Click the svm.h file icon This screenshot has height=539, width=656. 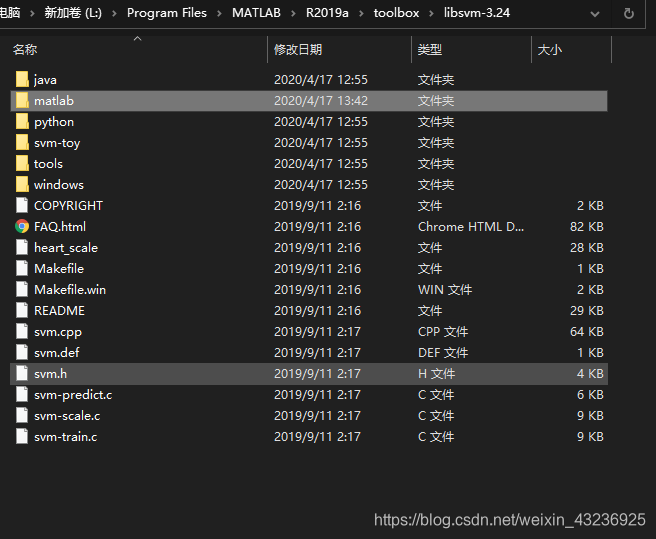pyautogui.click(x=22, y=373)
